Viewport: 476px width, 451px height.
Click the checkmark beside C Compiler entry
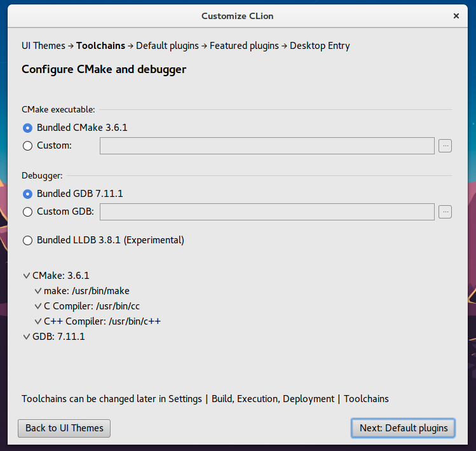point(38,306)
